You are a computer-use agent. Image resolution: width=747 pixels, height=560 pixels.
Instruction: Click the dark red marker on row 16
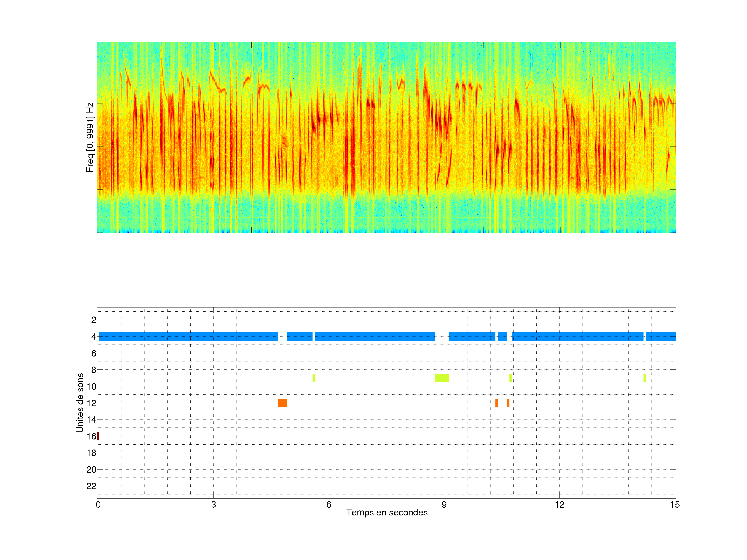click(98, 436)
